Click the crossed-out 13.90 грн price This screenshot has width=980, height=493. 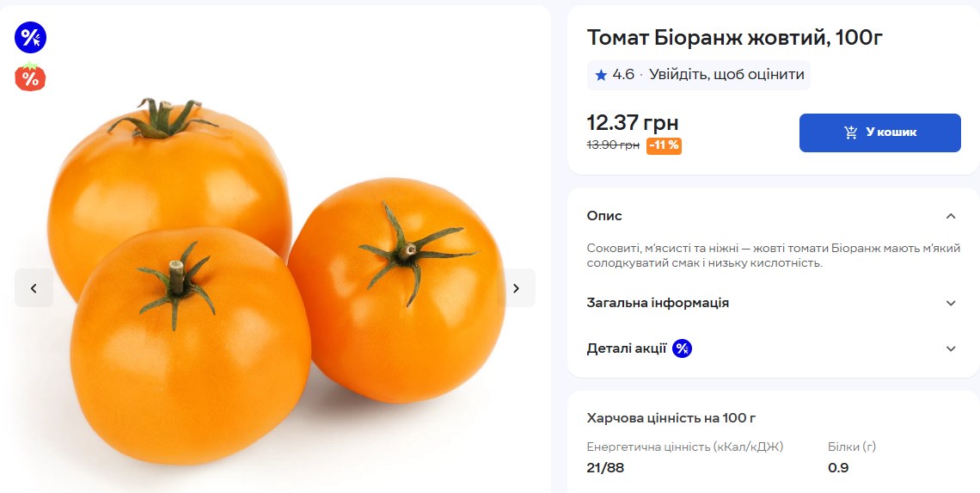613,145
